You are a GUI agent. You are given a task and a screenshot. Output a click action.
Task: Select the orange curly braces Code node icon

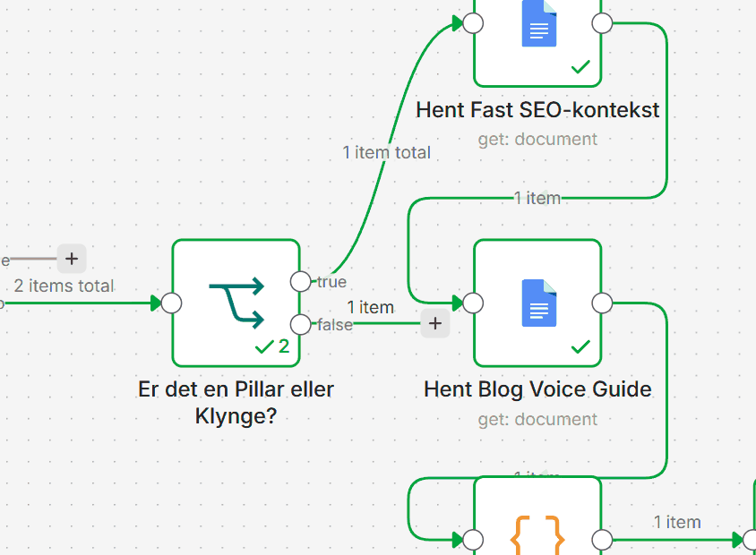click(x=537, y=534)
